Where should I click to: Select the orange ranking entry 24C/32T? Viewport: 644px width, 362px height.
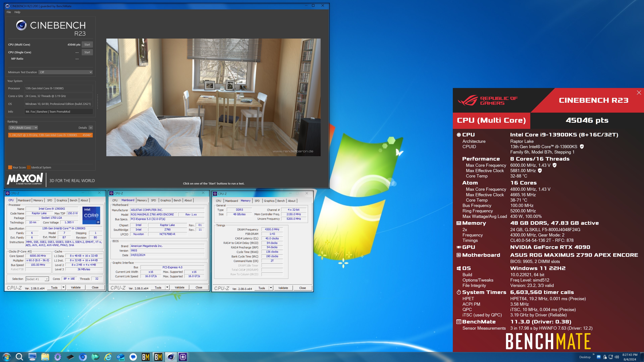[x=50, y=135]
